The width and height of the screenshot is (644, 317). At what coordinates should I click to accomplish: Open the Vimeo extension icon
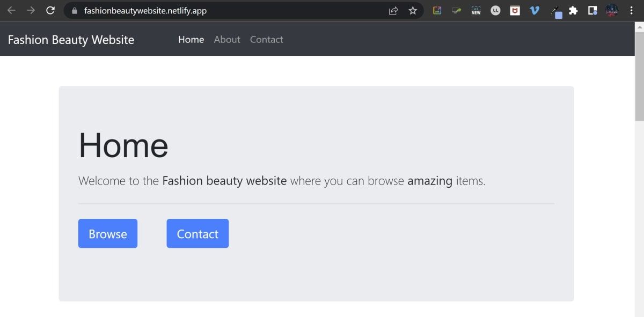coord(534,10)
